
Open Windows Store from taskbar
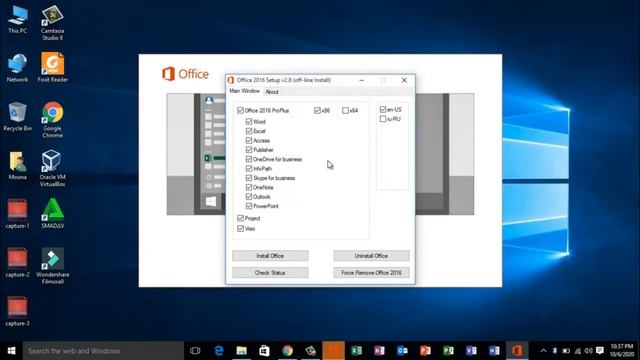(264, 351)
